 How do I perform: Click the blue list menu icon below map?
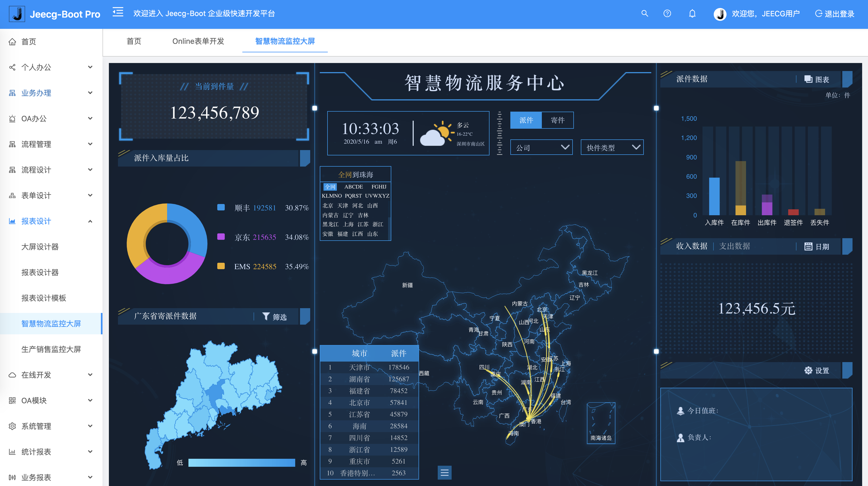coord(444,472)
